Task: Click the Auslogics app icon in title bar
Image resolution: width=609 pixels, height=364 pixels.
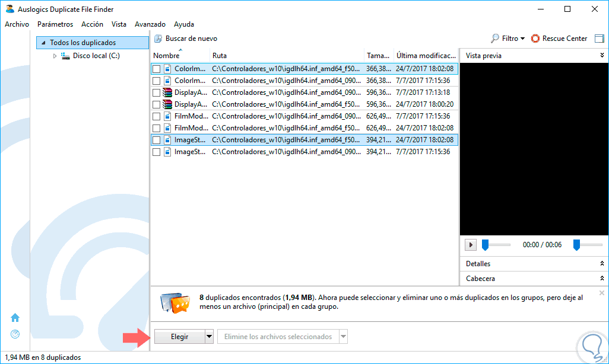Action: tap(9, 9)
